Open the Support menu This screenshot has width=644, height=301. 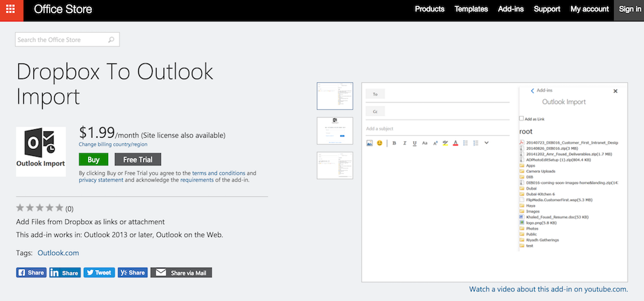[x=547, y=9]
